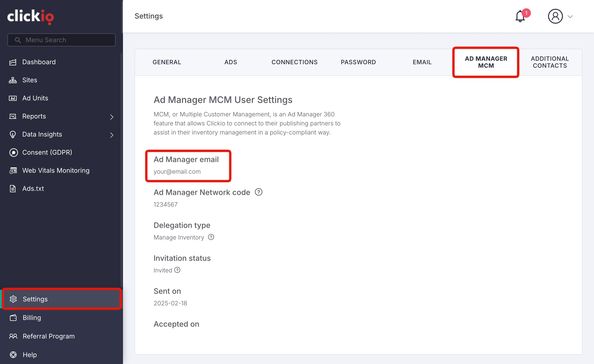Click the Ads.txt document icon
Image resolution: width=594 pixels, height=364 pixels.
pyautogui.click(x=13, y=189)
